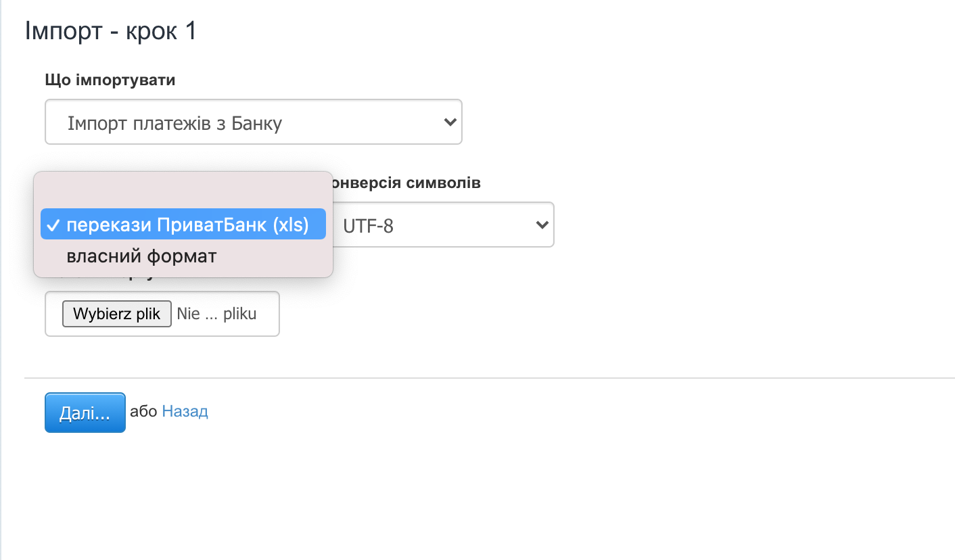The image size is (955, 560).
Task: Click the chevron arrow on UTF-8 select
Action: 542,225
